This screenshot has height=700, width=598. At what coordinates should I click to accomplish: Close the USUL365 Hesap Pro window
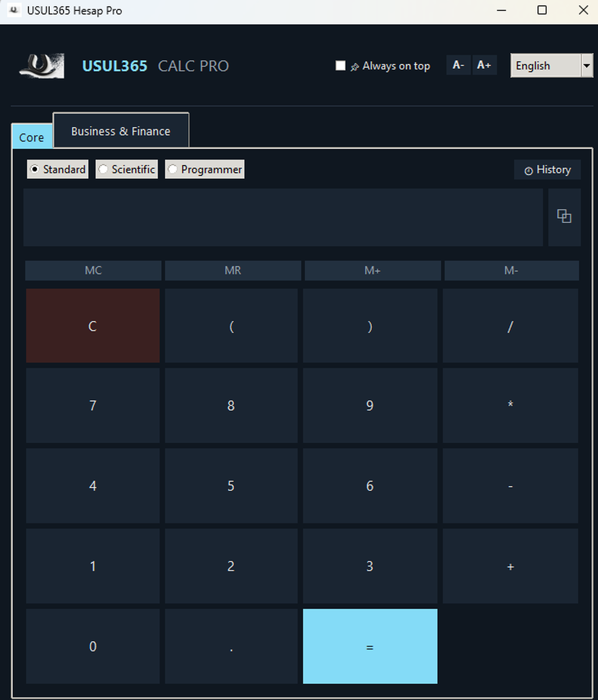click(583, 10)
